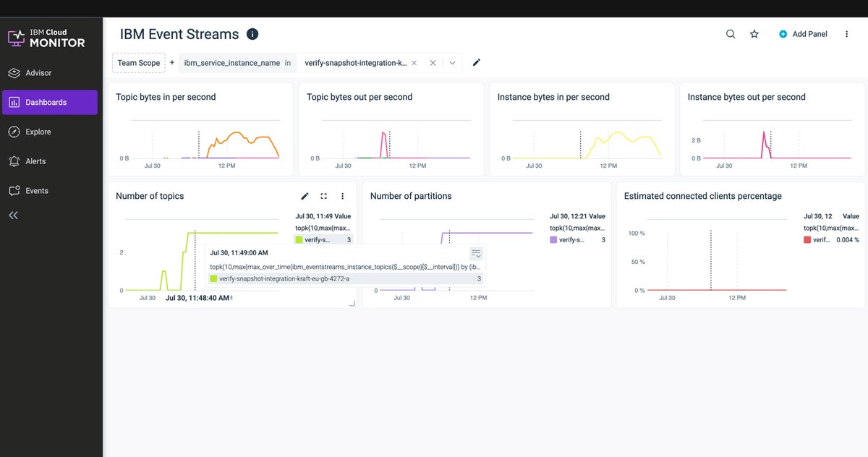Click the Team Scope button
This screenshot has width=868, height=457.
[x=138, y=63]
